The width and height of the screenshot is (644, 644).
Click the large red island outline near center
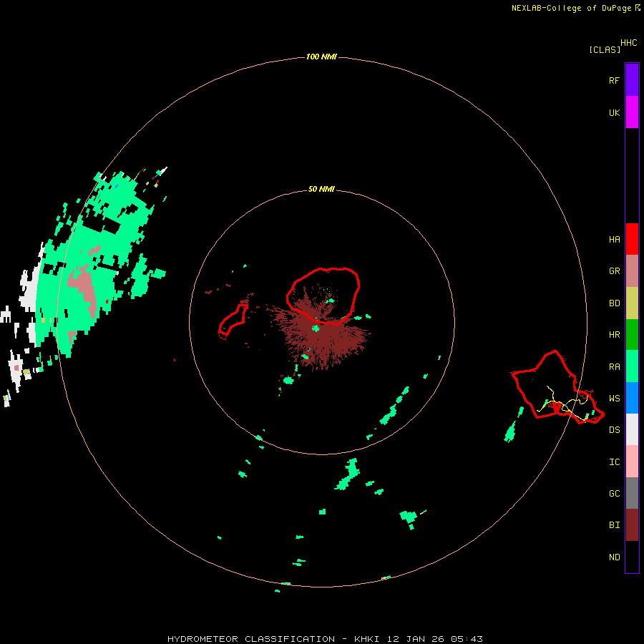click(x=323, y=296)
